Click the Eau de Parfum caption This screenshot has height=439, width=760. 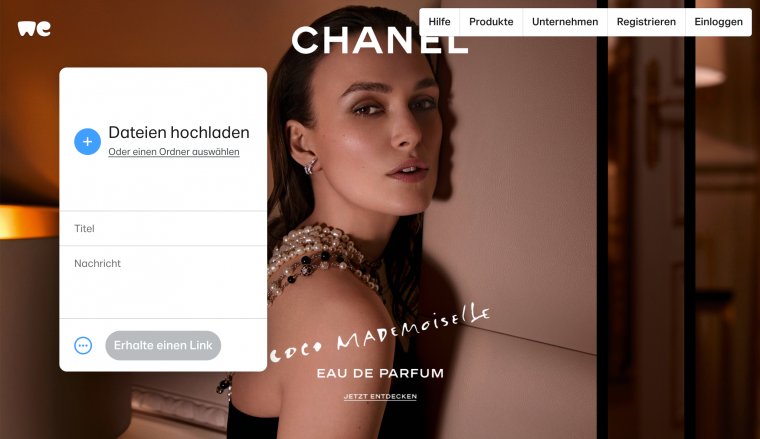(x=380, y=373)
